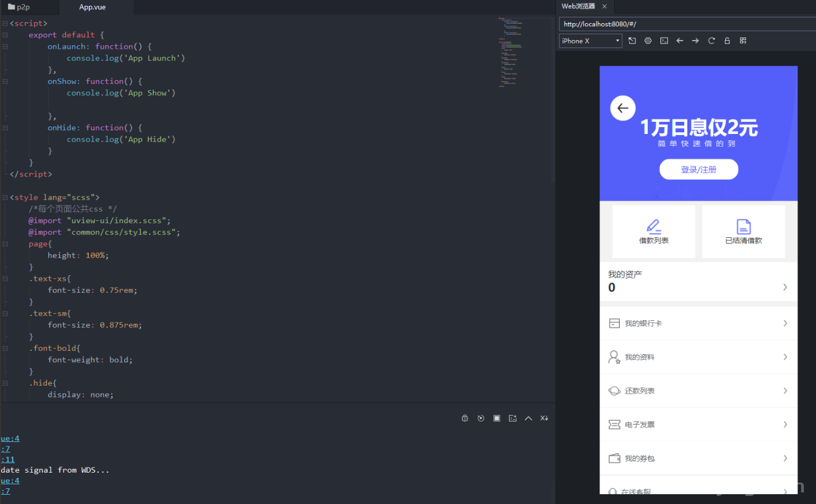Viewport: 816px width, 504px height.
Task: Restart the app with the run icon
Action: (481, 418)
